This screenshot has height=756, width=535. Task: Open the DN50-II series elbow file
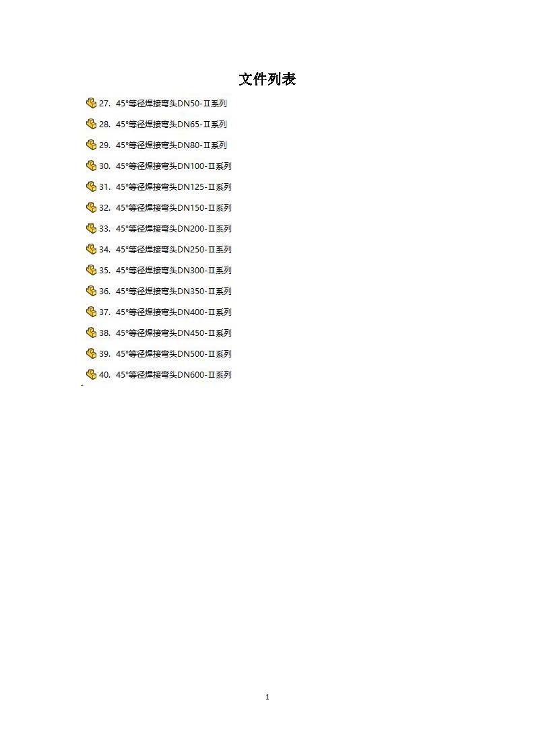[x=171, y=103]
